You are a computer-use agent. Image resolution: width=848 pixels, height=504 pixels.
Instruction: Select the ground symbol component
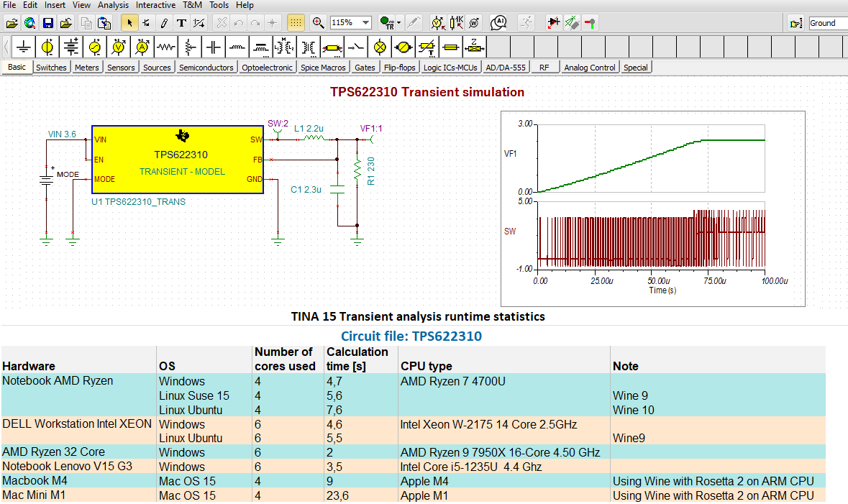24,47
